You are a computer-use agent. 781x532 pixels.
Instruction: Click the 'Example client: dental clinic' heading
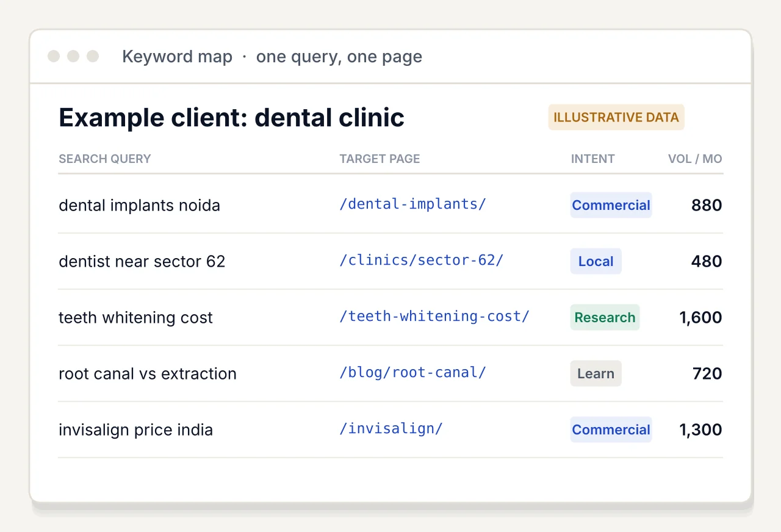pos(231,117)
